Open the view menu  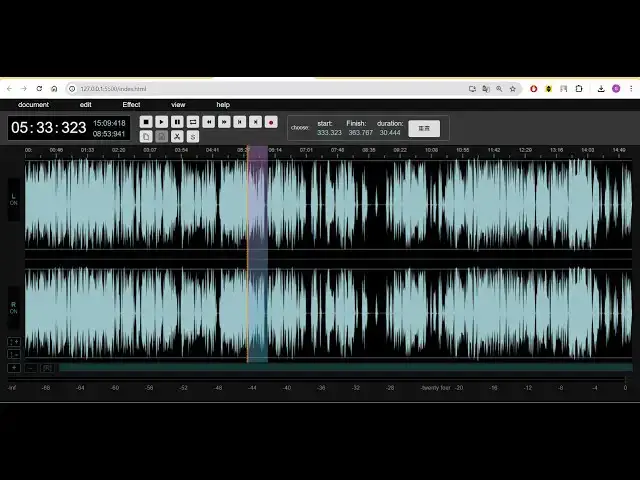point(178,105)
